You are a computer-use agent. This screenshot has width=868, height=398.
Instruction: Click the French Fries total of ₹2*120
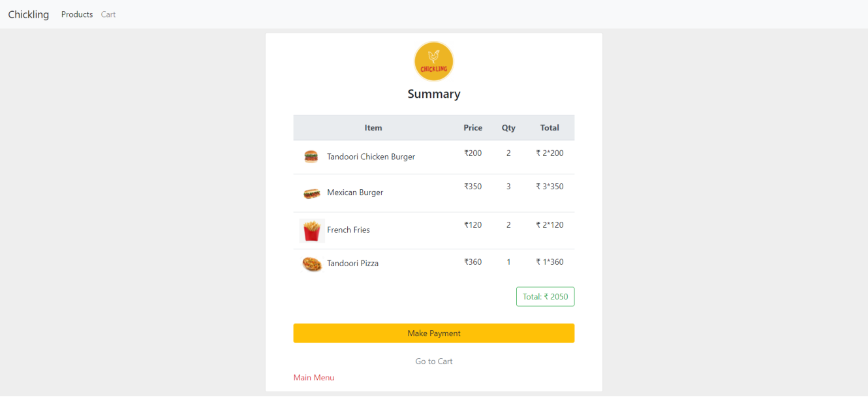tap(549, 224)
